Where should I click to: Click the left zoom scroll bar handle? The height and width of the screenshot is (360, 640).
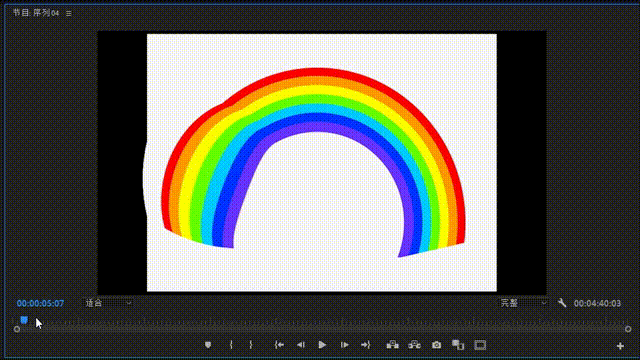(x=17, y=329)
